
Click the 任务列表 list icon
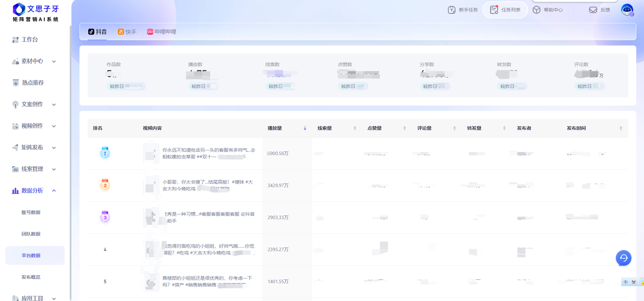494,10
